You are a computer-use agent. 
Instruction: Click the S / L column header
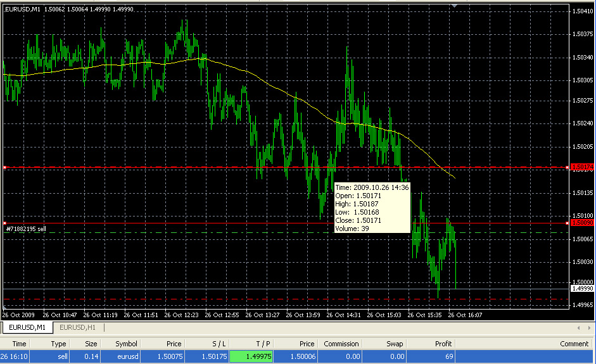[219, 344]
